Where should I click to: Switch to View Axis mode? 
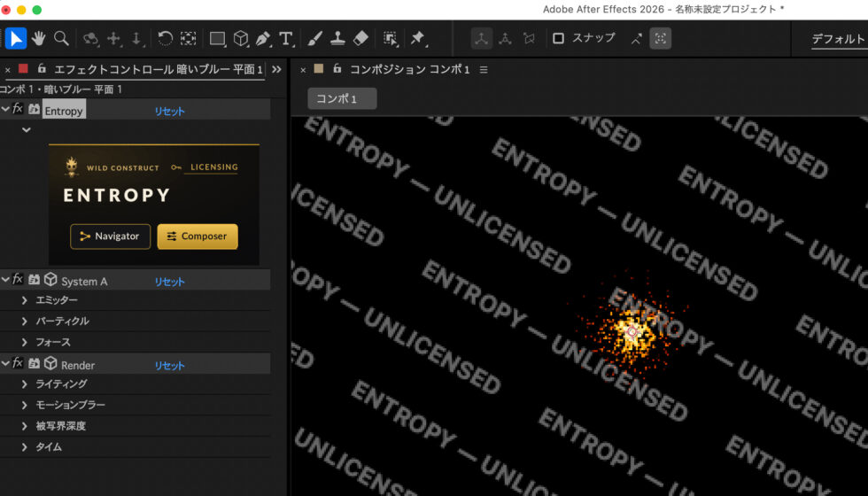point(530,38)
